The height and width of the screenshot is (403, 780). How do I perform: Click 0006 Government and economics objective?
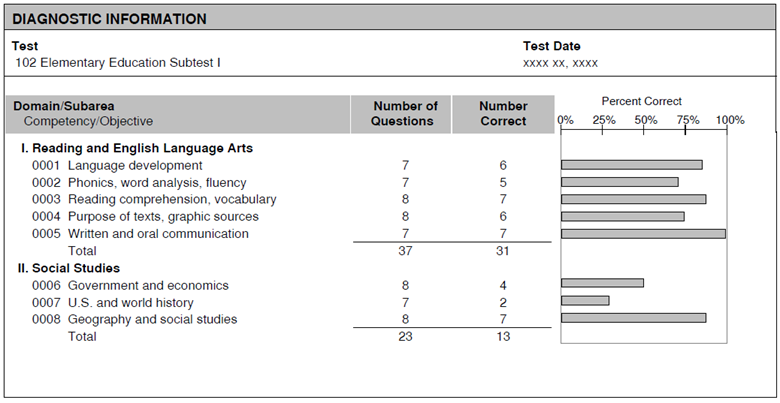pos(130,285)
